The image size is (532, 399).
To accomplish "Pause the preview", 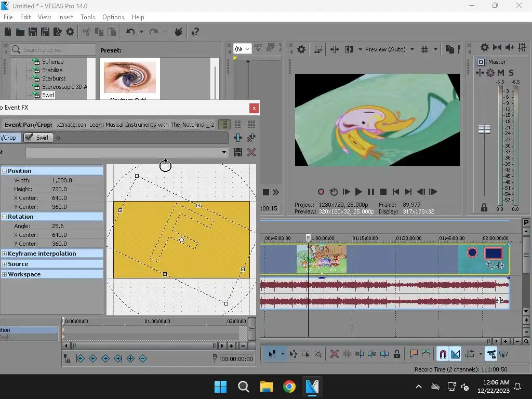I will 371,192.
